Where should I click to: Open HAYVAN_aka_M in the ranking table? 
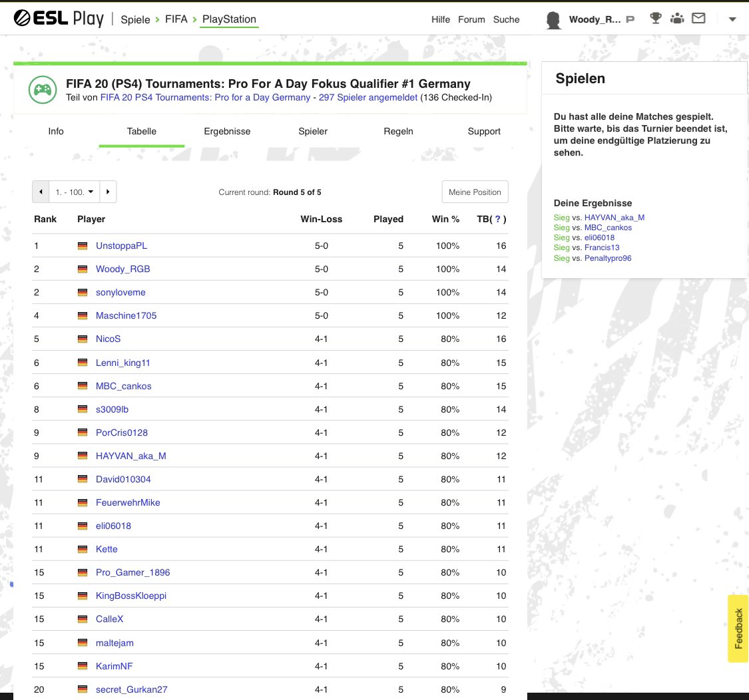pyautogui.click(x=131, y=456)
